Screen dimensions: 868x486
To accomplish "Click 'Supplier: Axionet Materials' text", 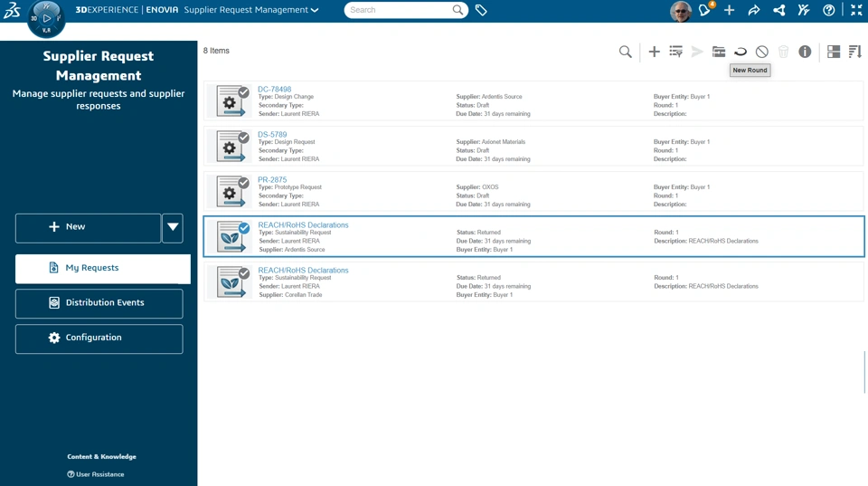I will point(490,142).
